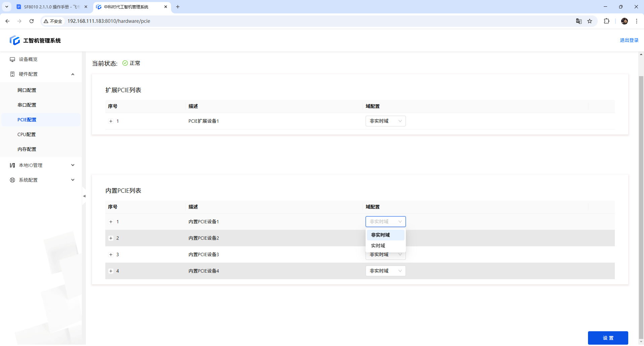Open the CPU配置 sidebar page
This screenshot has width=644, height=346.
pyautogui.click(x=26, y=134)
